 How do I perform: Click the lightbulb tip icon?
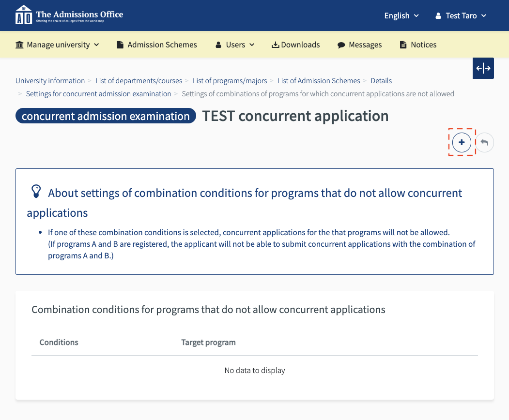click(36, 191)
